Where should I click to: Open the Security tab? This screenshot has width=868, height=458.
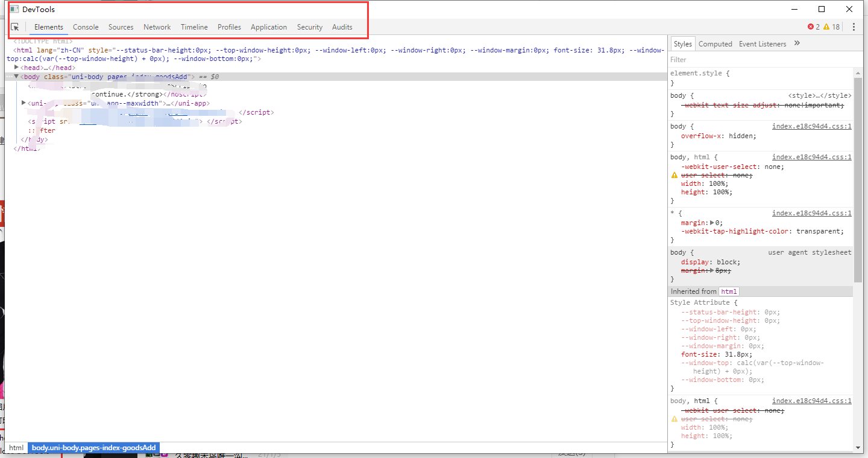pyautogui.click(x=310, y=27)
